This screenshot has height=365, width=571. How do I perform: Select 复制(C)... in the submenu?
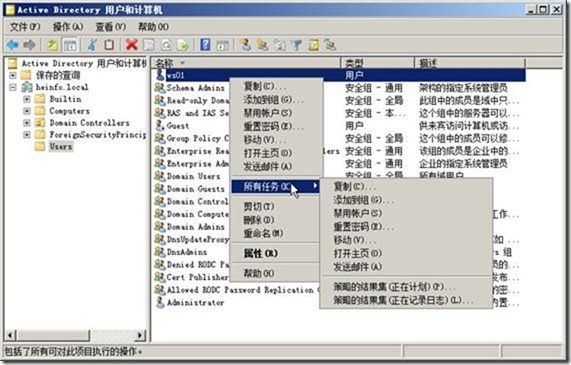click(x=406, y=187)
